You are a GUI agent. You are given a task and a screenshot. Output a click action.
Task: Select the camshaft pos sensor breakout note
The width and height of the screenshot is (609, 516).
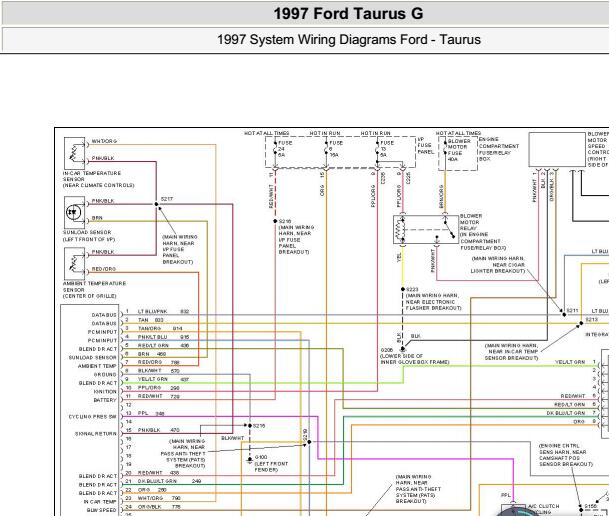tap(566, 455)
